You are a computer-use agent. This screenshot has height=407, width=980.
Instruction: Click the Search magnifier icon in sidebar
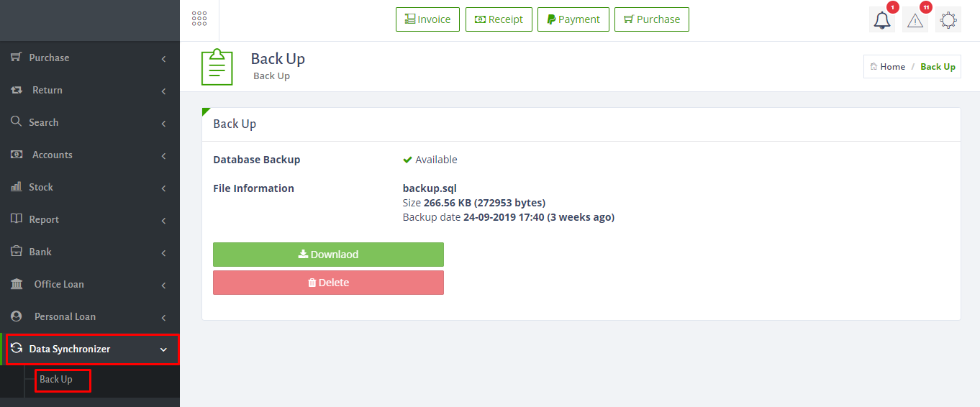point(16,122)
